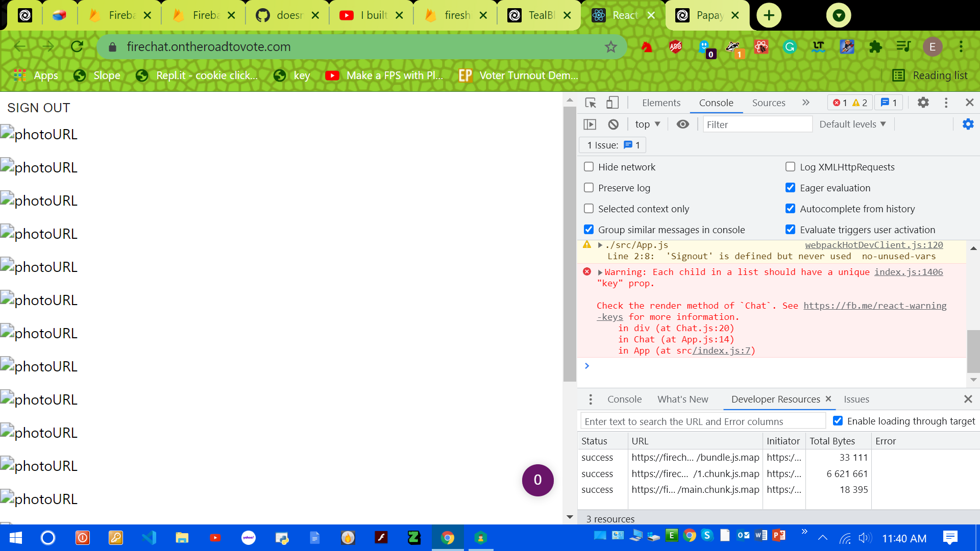Open webpackHotDevClient.js:120 source link
Screen dimensions: 980x551
[x=874, y=245]
